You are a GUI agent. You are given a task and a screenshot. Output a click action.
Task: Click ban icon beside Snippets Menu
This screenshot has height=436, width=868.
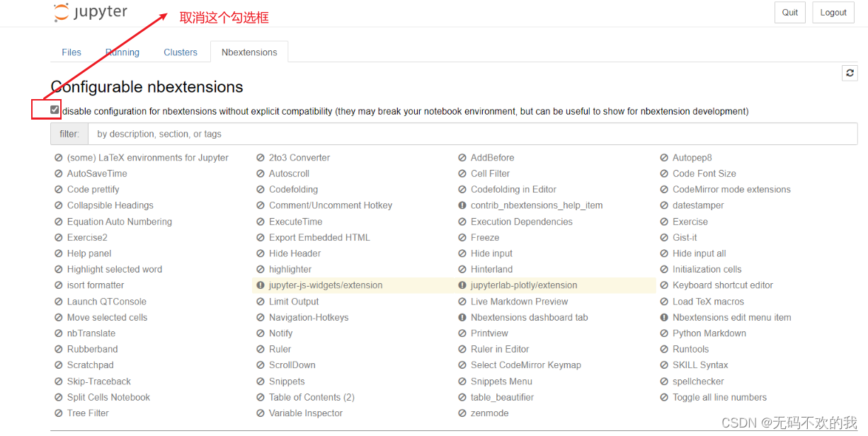click(x=462, y=381)
